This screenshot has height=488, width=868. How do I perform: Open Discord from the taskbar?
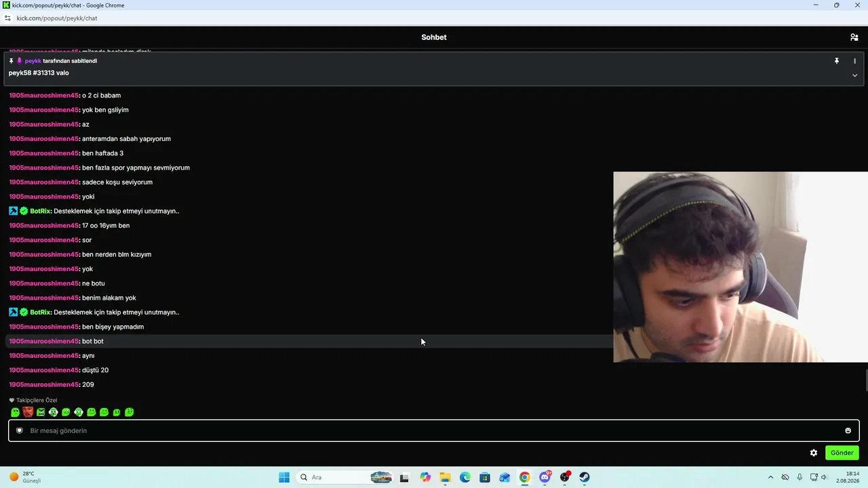[545, 477]
